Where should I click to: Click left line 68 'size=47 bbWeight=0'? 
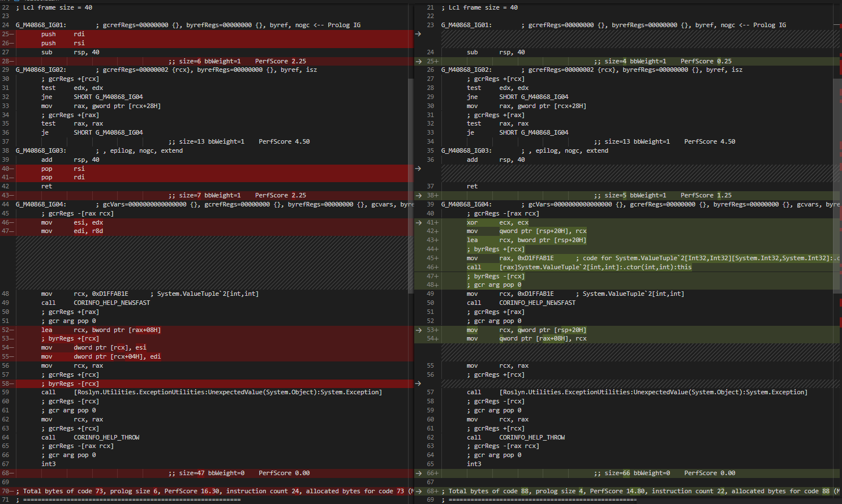(239, 473)
